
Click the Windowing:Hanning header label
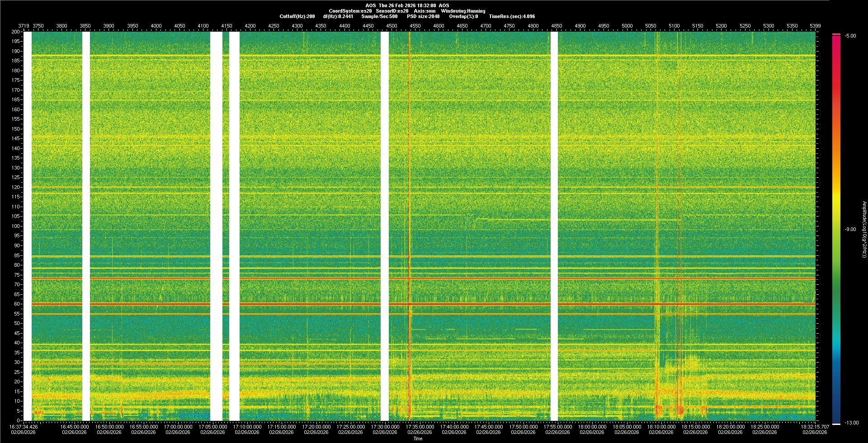pos(463,11)
